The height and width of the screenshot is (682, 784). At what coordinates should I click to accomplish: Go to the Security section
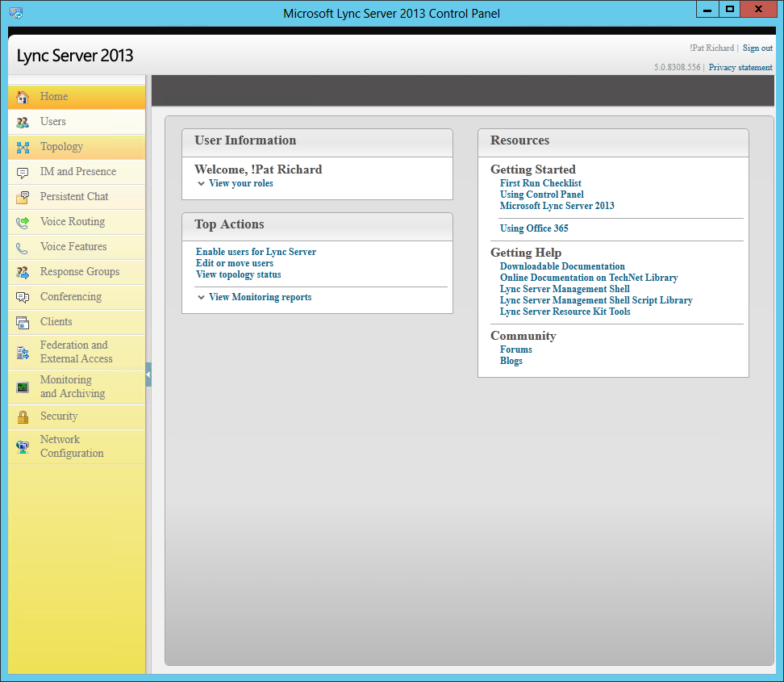(x=77, y=416)
